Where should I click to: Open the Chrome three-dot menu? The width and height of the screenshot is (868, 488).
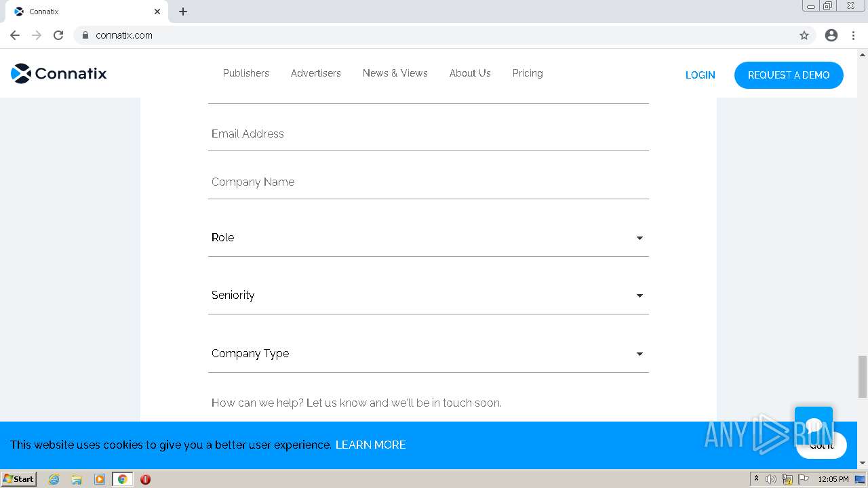click(x=853, y=35)
